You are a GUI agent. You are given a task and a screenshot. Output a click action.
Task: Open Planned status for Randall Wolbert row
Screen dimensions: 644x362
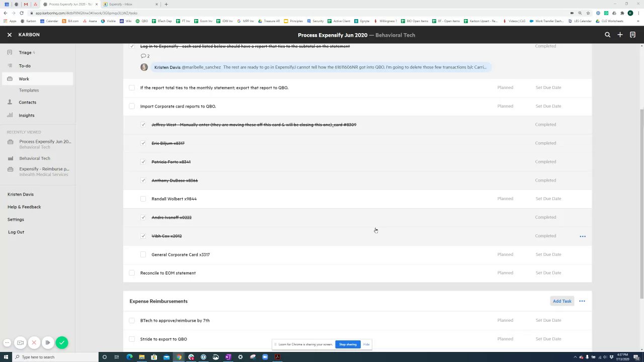[505, 199]
